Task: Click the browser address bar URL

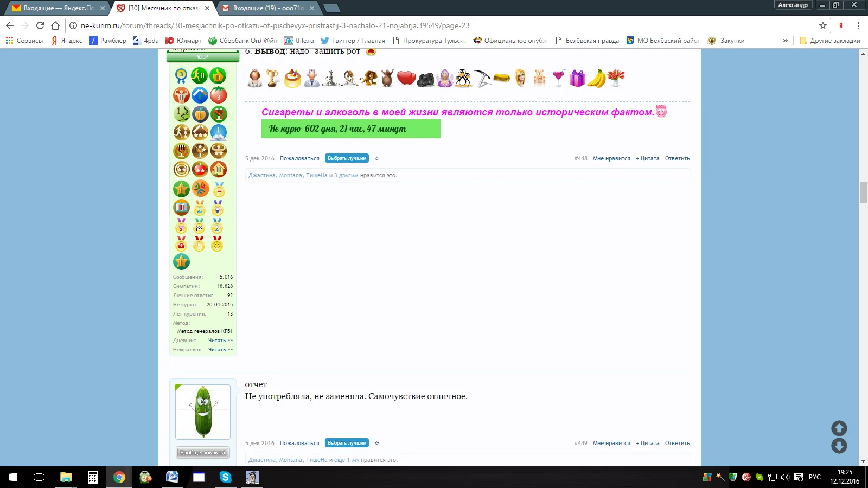Action: pyautogui.click(x=275, y=25)
